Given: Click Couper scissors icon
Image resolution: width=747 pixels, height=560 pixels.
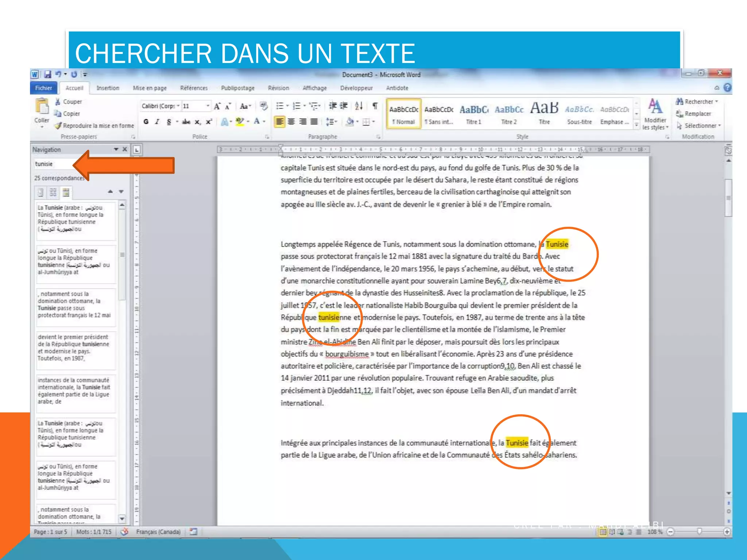Looking at the screenshot, I should [58, 102].
